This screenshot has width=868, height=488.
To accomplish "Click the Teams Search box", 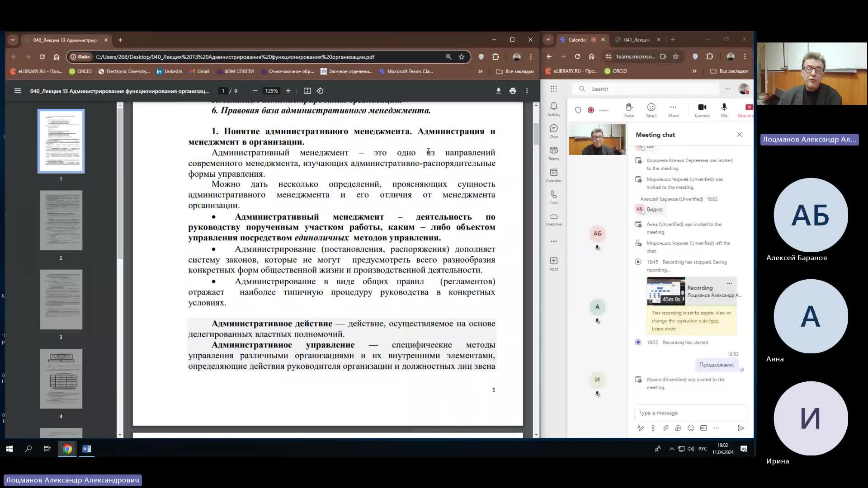I will click(x=645, y=89).
